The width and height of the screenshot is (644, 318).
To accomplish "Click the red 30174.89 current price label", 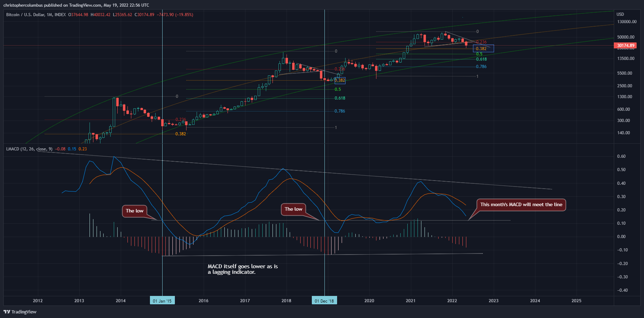I will pos(626,46).
